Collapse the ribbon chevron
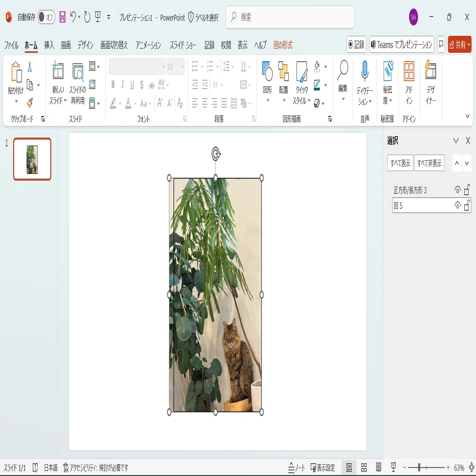The height and width of the screenshot is (476, 476). (468, 116)
